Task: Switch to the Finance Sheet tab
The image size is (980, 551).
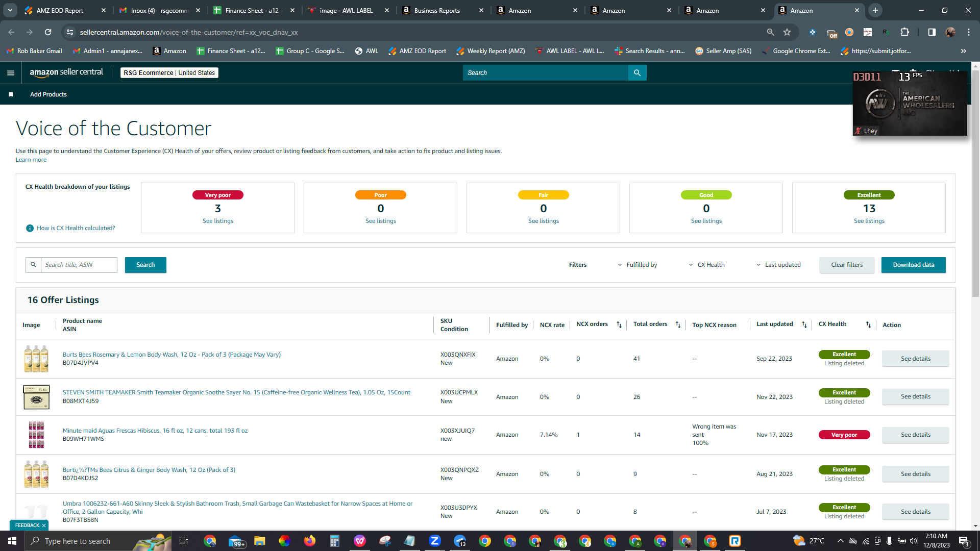Action: pos(253,10)
